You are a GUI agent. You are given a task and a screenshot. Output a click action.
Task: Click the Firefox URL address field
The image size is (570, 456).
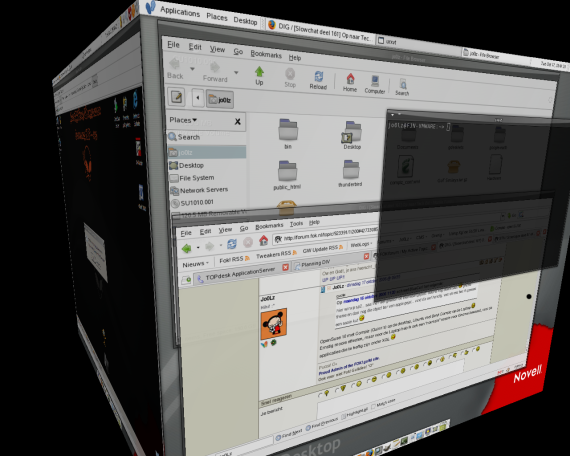pyautogui.click(x=326, y=235)
